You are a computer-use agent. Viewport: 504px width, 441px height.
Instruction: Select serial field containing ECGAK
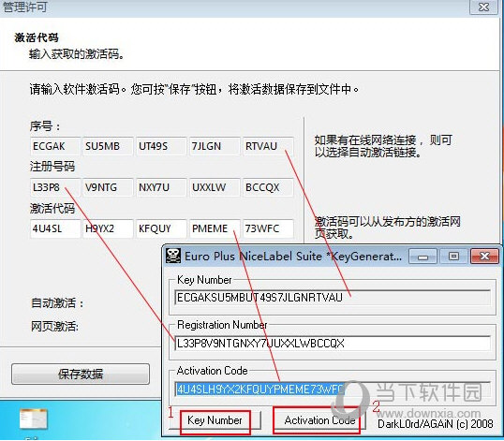(x=55, y=146)
